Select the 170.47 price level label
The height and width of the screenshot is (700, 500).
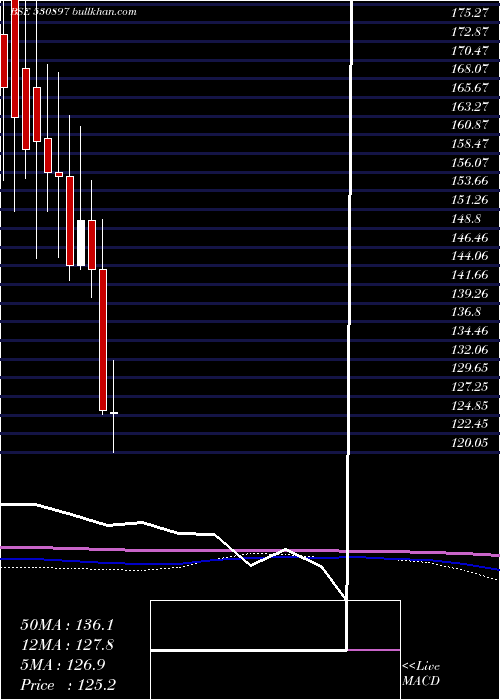coord(470,51)
